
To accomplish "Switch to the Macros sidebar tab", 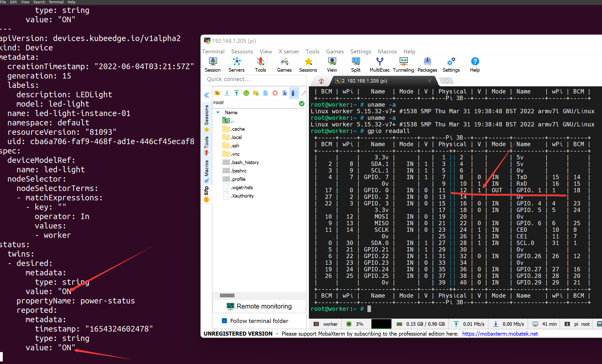I will (207, 171).
